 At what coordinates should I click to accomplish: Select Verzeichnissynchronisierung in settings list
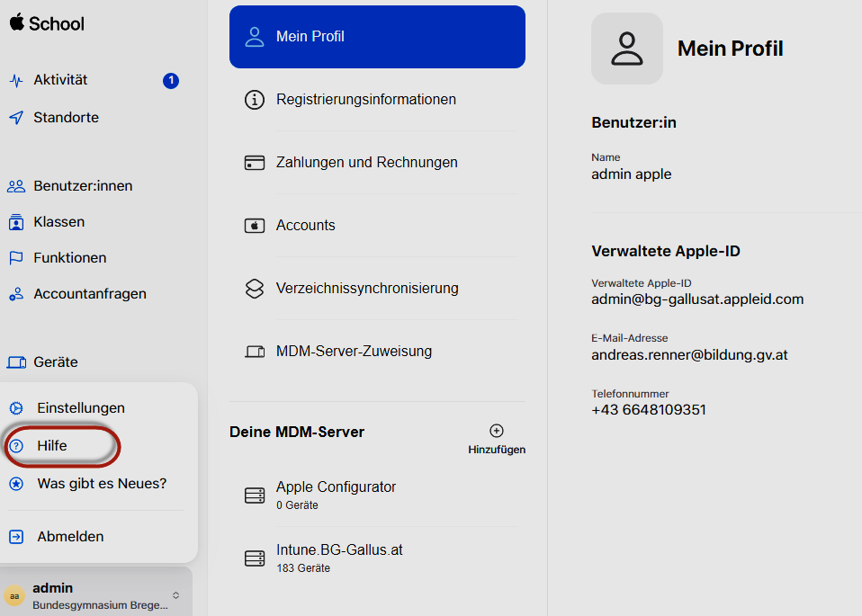click(x=366, y=289)
